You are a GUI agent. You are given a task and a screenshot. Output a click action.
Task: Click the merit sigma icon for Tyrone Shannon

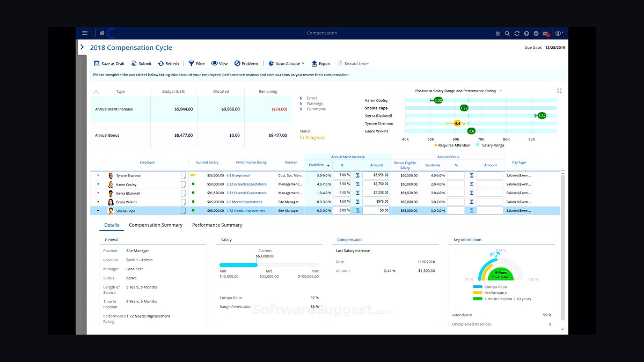click(x=357, y=175)
